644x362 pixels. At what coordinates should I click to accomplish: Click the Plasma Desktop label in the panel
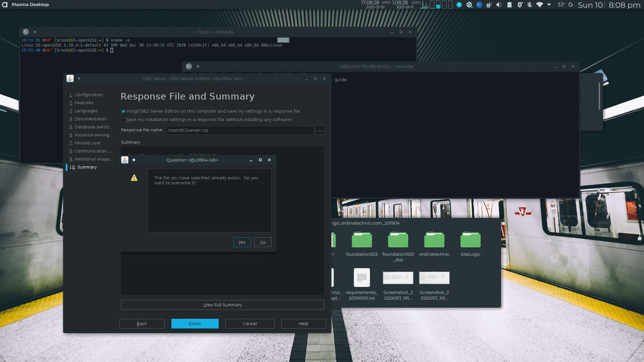[30, 4]
